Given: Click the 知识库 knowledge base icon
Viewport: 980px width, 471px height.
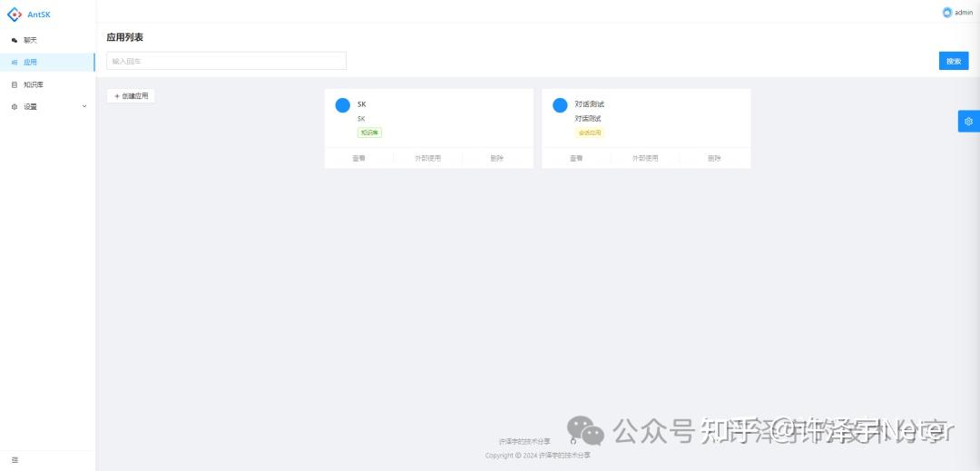Looking at the screenshot, I should 14,84.
